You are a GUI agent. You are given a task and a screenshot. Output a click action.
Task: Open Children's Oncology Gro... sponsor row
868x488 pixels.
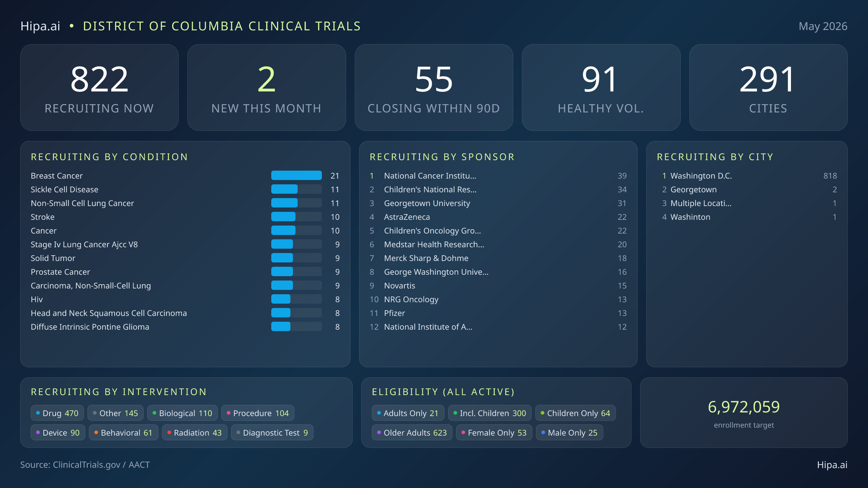coord(498,231)
